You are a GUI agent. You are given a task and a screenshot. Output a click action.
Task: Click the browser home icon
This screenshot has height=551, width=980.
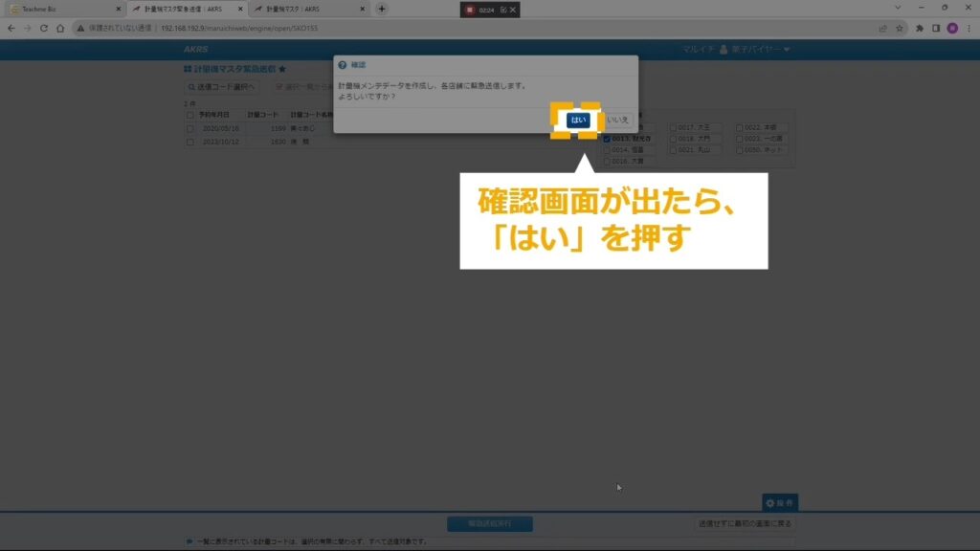[60, 29]
